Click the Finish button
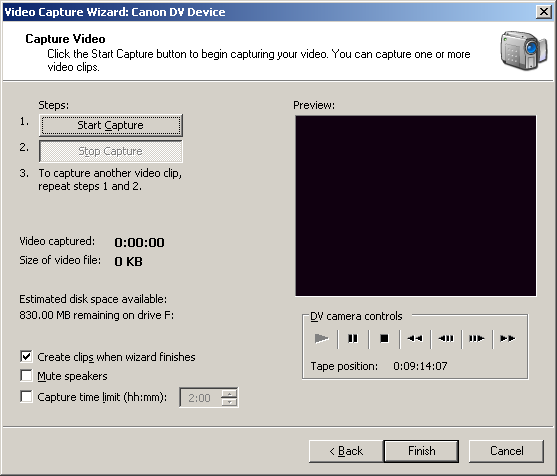This screenshot has width=557, height=476. click(x=421, y=451)
